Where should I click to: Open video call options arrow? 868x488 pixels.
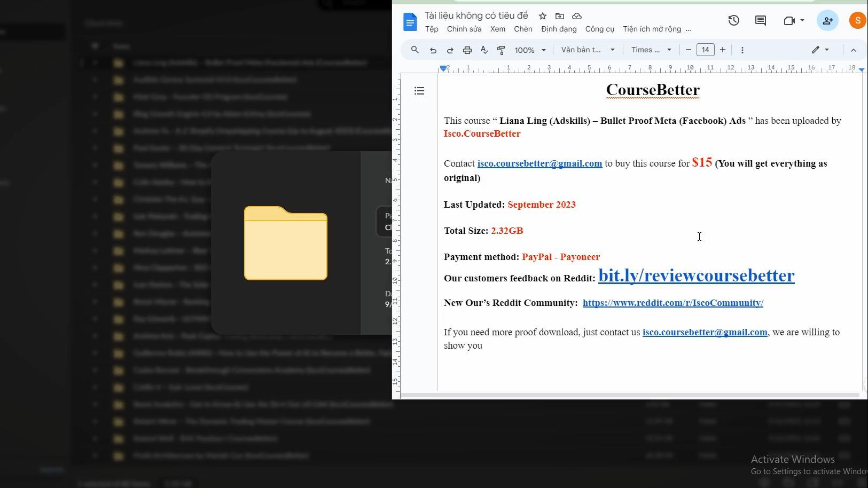point(802,20)
